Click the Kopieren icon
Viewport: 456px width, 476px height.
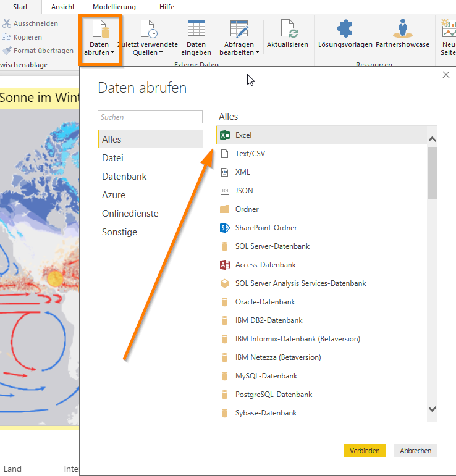6,37
